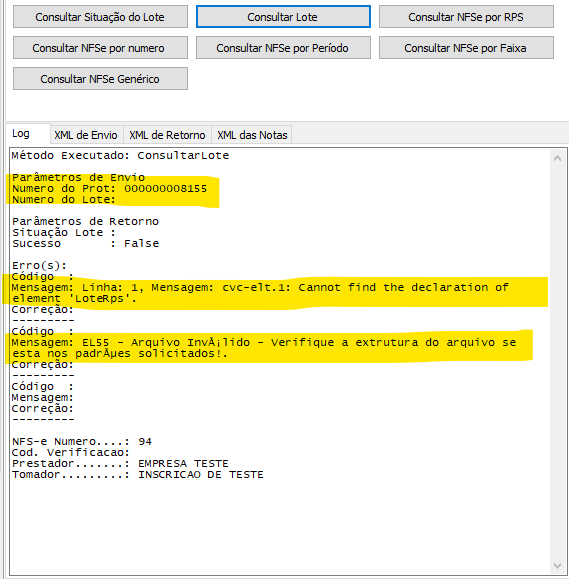Open the XML de Envio tab
This screenshot has width=569, height=579.
point(86,135)
